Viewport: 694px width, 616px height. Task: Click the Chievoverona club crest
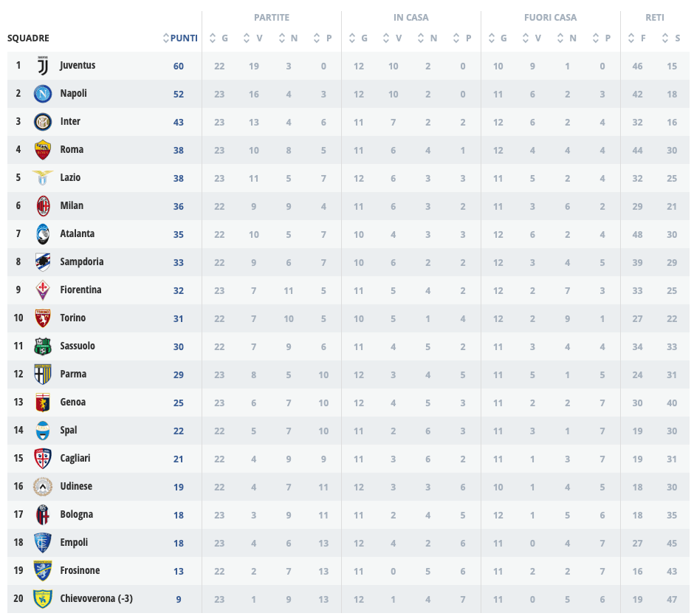pyautogui.click(x=43, y=599)
